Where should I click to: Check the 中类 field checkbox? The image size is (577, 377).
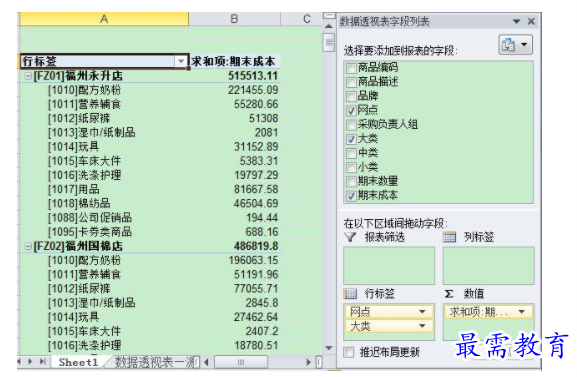351,153
